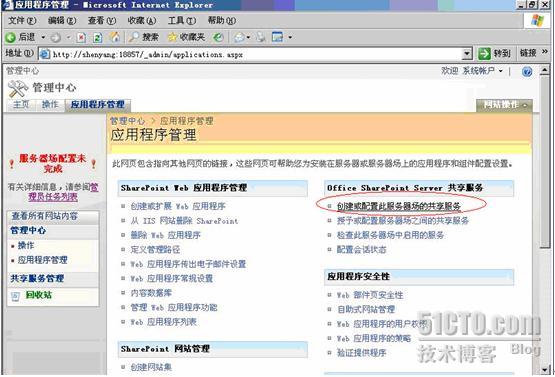Screen dimensions: 555x377
Task: Open 操作 in the left navigation
Action: pos(25,246)
